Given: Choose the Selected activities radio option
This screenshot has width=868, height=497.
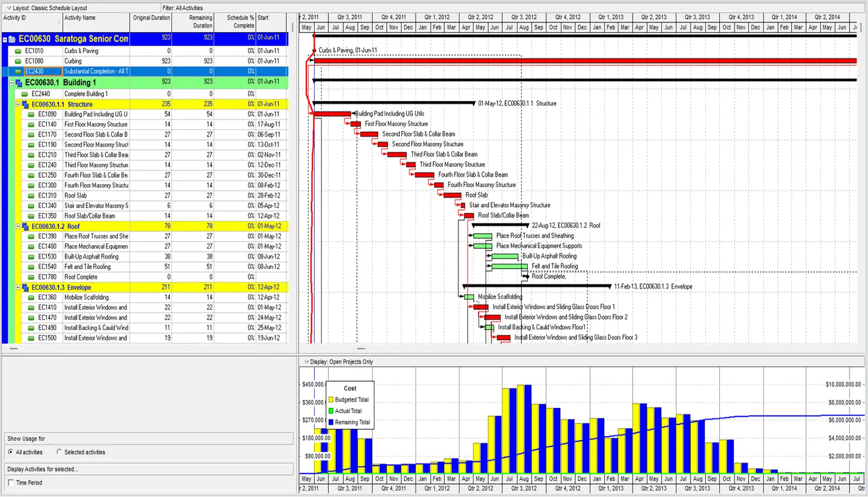Looking at the screenshot, I should [59, 452].
